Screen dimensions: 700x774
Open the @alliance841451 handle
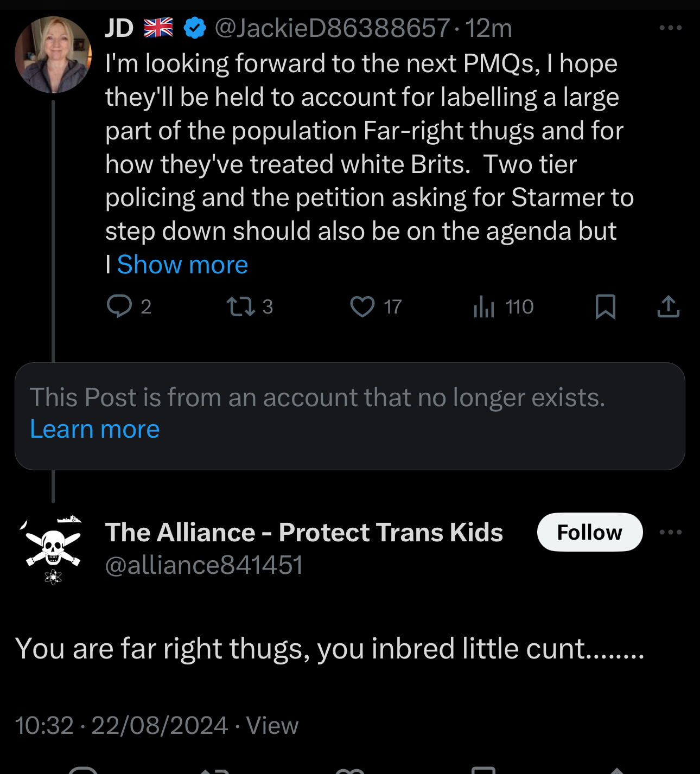point(204,566)
